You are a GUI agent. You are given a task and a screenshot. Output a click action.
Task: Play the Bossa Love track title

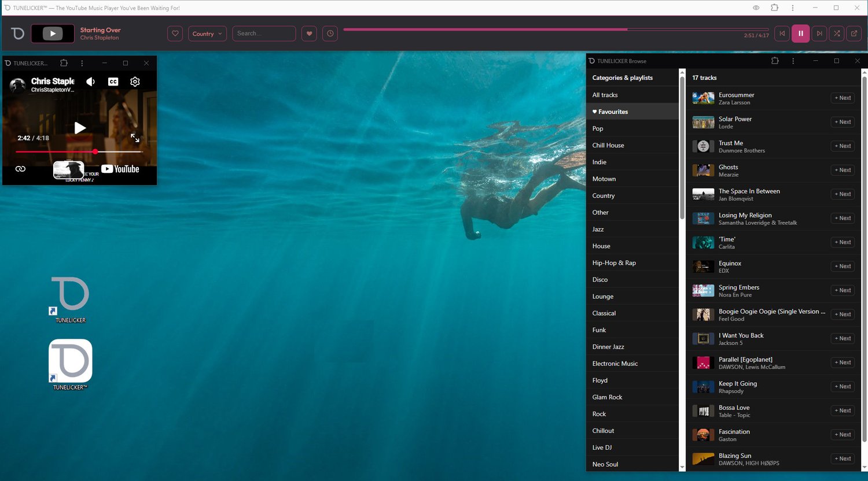pos(734,408)
